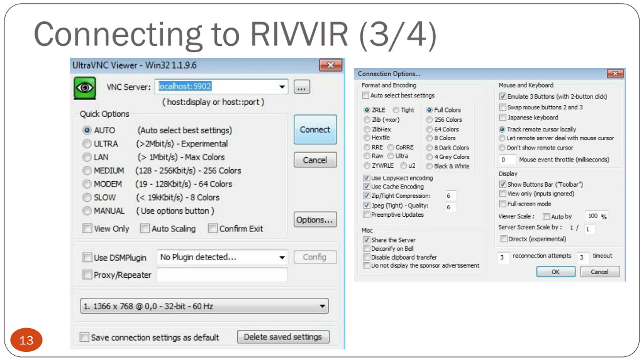
Task: Select the 64 Colors option
Action: coord(429,129)
